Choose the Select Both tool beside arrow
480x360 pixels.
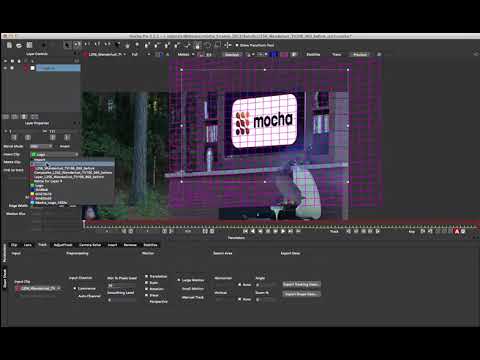point(77,45)
